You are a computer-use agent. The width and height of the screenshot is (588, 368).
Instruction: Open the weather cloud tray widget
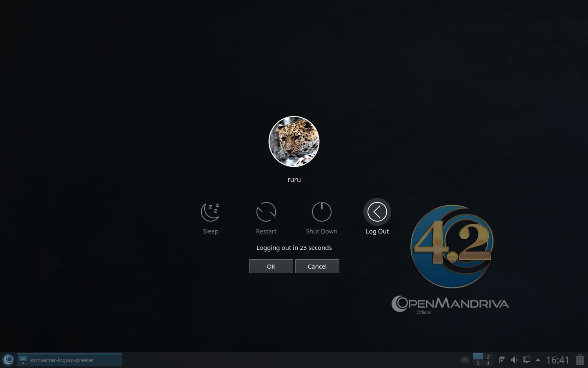(465, 360)
